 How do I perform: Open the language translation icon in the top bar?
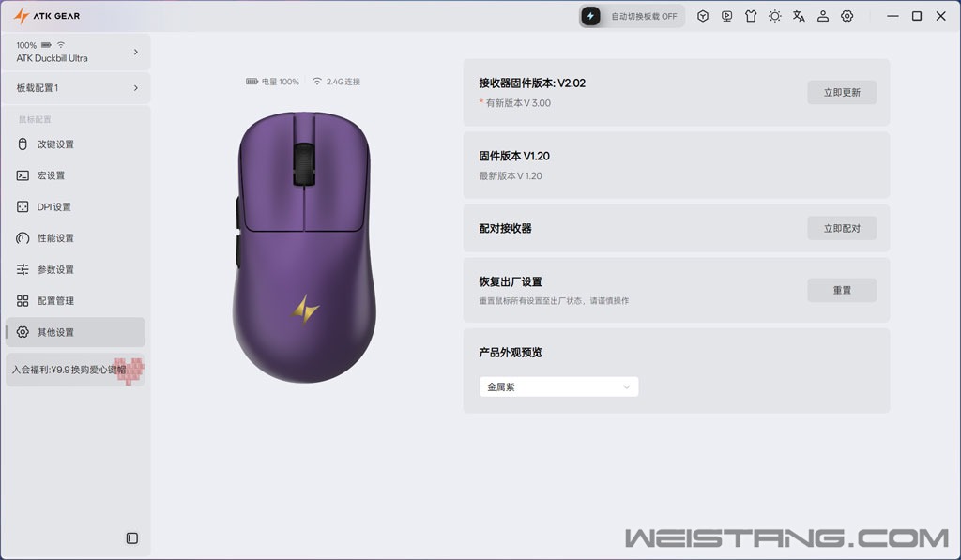(799, 17)
